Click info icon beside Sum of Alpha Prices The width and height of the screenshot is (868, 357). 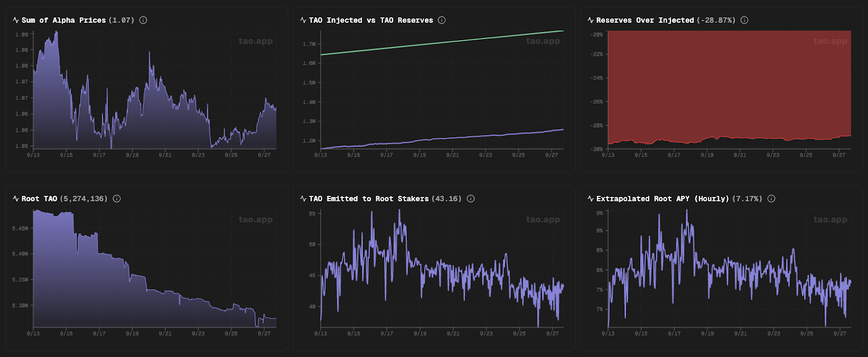point(143,20)
